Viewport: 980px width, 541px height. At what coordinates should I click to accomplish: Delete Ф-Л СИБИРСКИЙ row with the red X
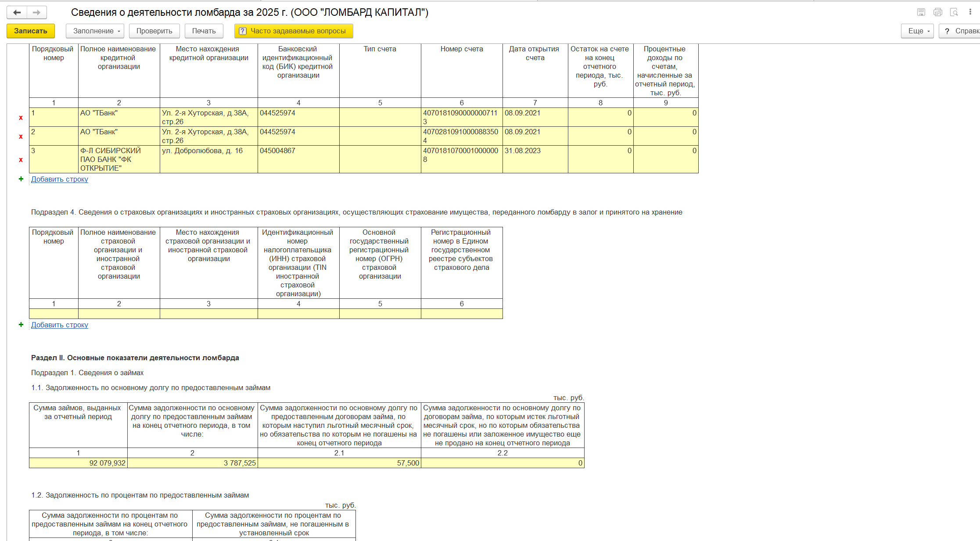point(21,160)
